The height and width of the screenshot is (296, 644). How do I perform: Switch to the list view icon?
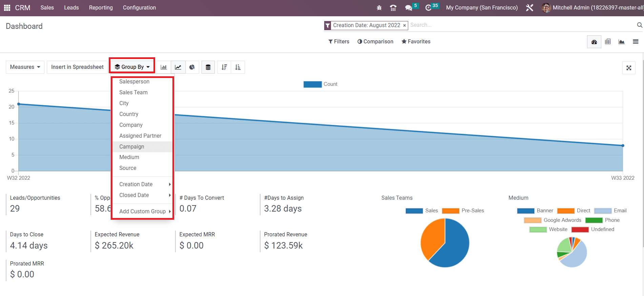tap(636, 42)
